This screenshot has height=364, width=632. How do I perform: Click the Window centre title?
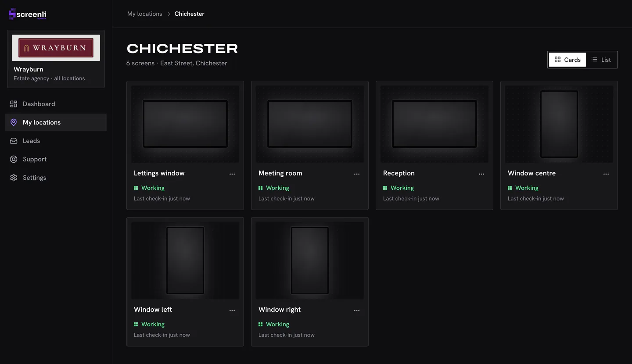(531, 173)
